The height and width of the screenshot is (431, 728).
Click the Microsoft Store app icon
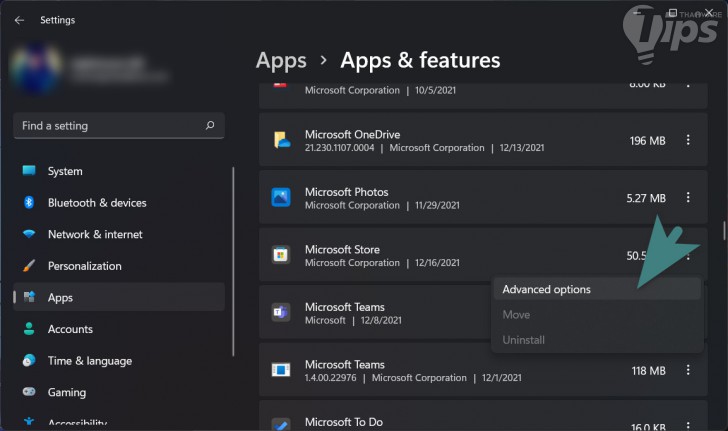(281, 255)
